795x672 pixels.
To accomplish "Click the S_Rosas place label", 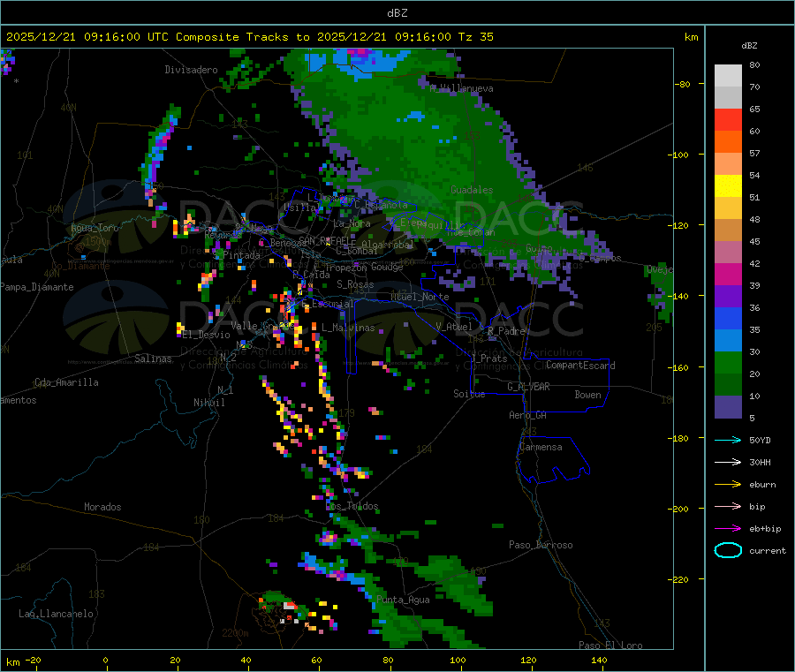I will coord(355,284).
